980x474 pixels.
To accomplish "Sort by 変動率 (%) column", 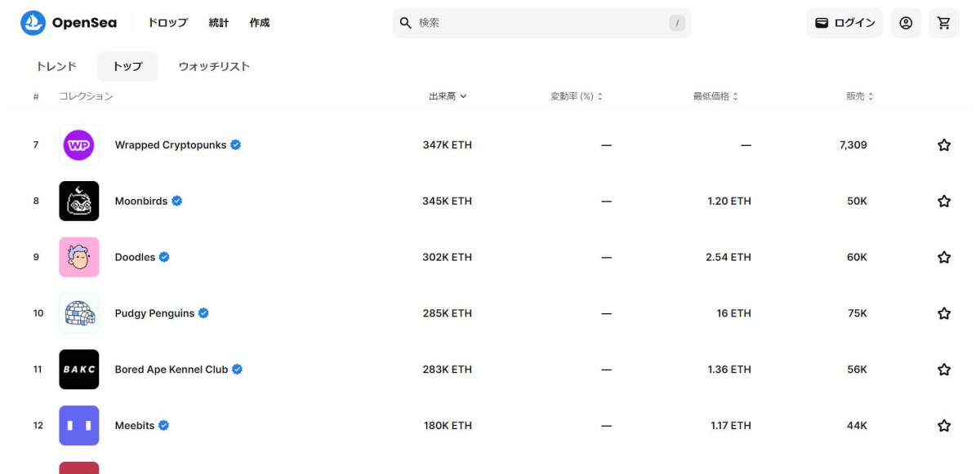I will (577, 96).
